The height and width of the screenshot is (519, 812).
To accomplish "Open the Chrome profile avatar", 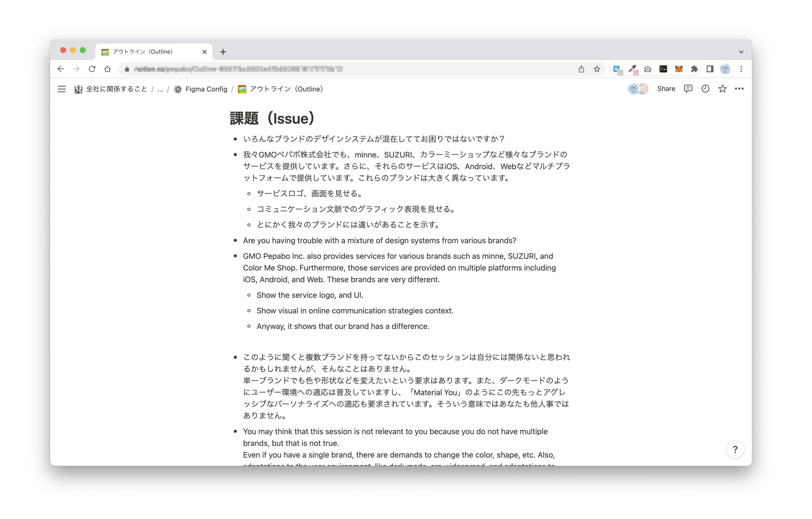I will (725, 69).
